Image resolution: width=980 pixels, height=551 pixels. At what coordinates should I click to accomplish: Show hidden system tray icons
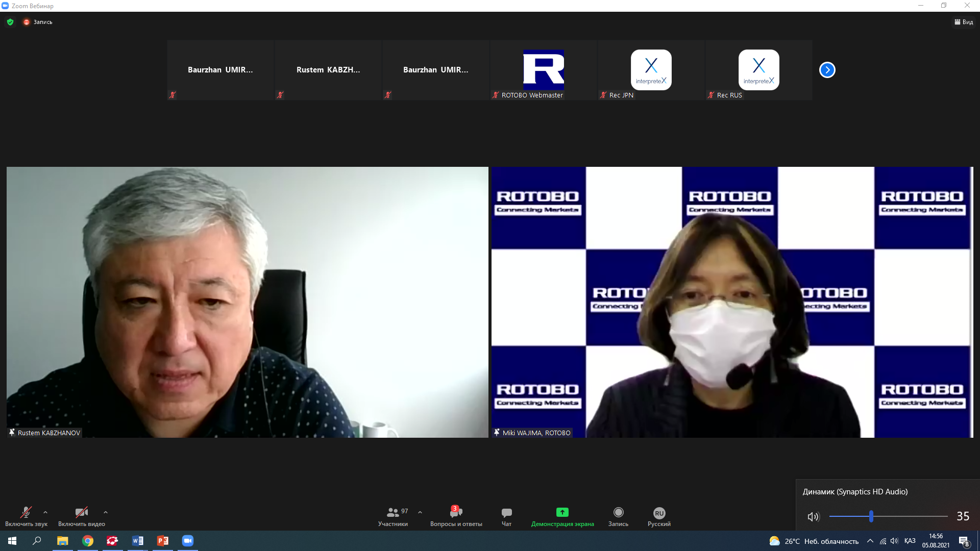pos(870,541)
